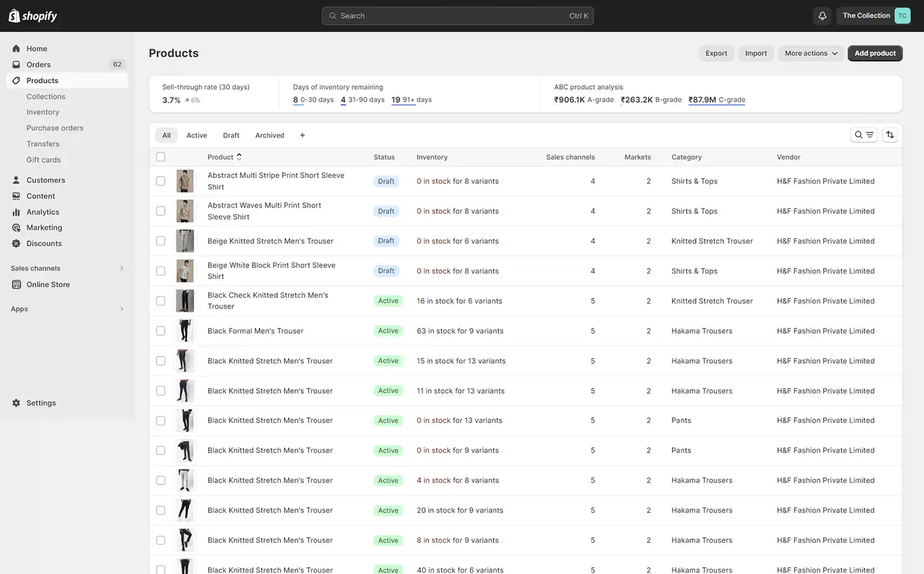Viewport: 924px width, 574px height.
Task: Select Analytics in the sidebar
Action: point(43,211)
